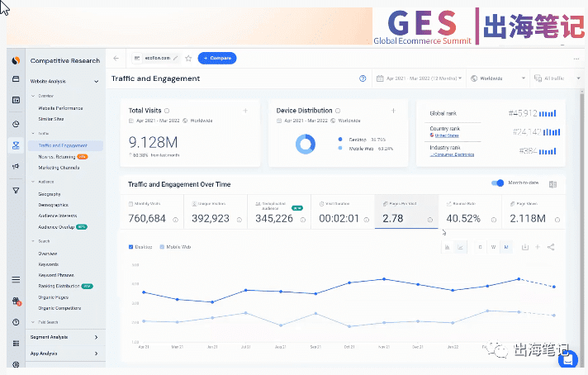Click the blue Compare button
The height and width of the screenshot is (375, 588).
[x=217, y=58]
